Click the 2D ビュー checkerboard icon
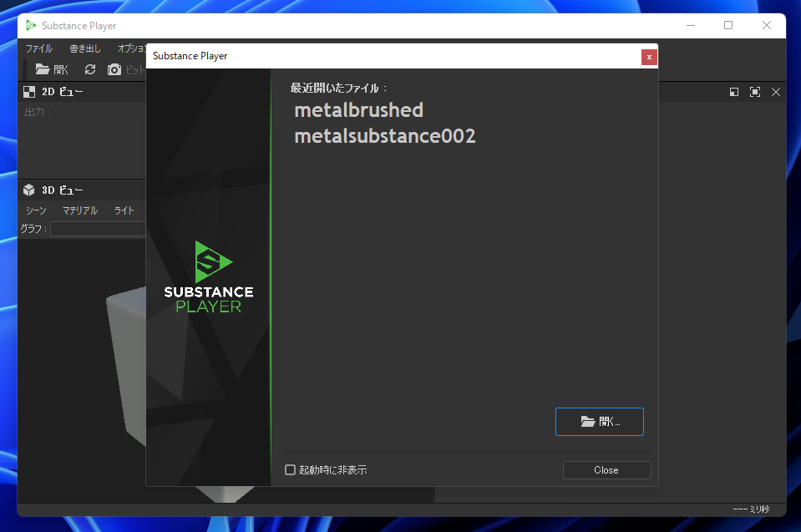The image size is (801, 532). [29, 92]
